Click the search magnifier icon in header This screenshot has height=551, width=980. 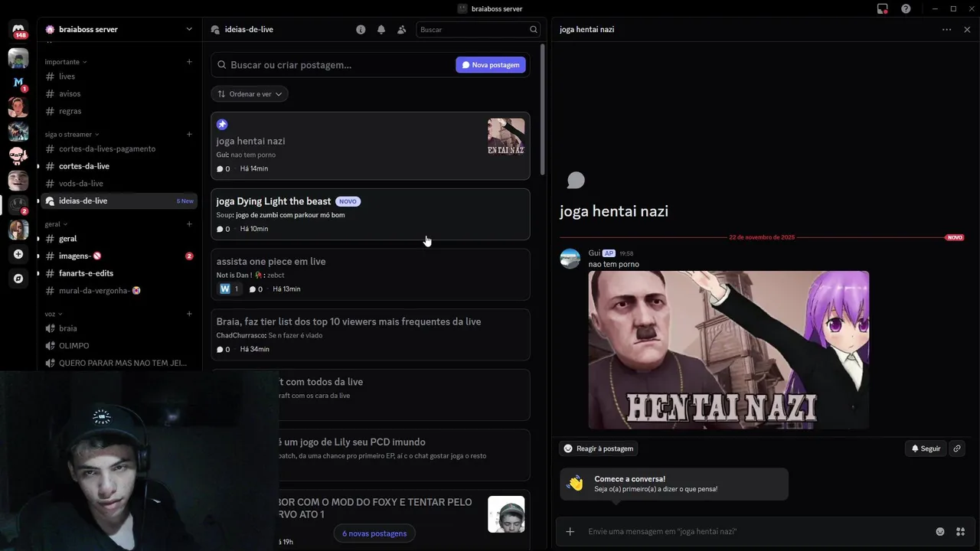click(534, 30)
